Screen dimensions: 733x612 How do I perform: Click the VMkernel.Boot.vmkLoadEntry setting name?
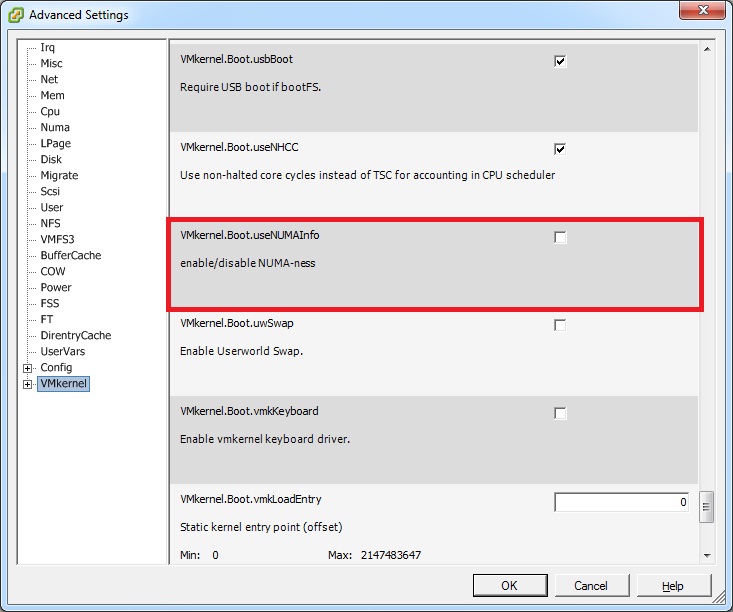pyautogui.click(x=251, y=499)
